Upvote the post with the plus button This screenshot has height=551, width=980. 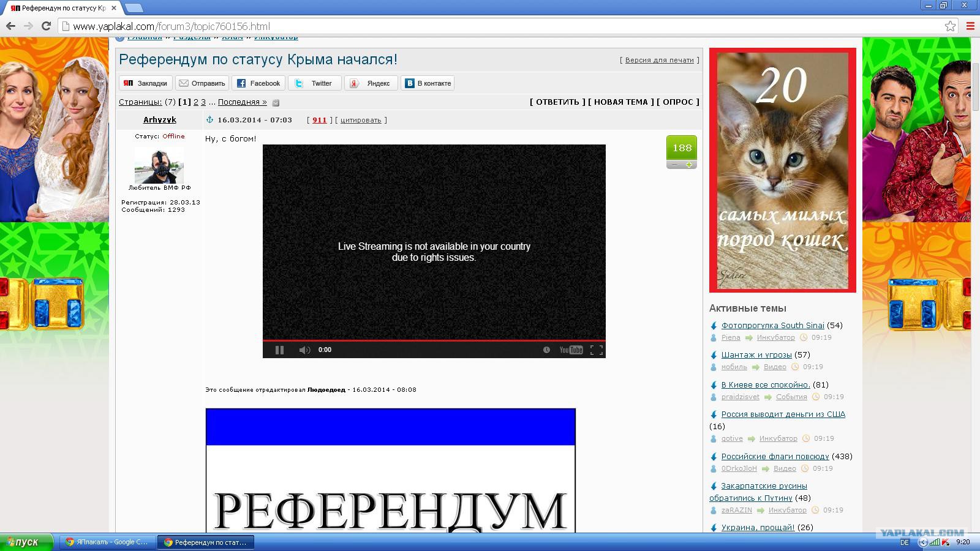pos(689,165)
